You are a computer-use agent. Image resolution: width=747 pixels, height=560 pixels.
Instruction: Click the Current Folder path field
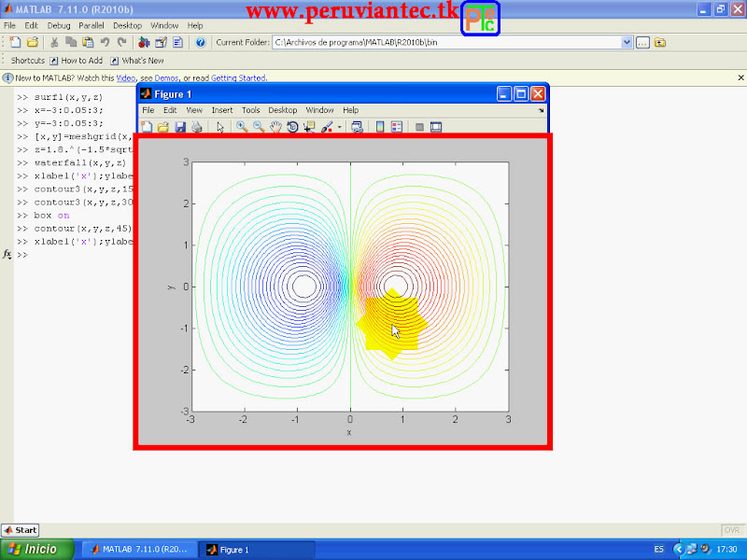(x=447, y=42)
